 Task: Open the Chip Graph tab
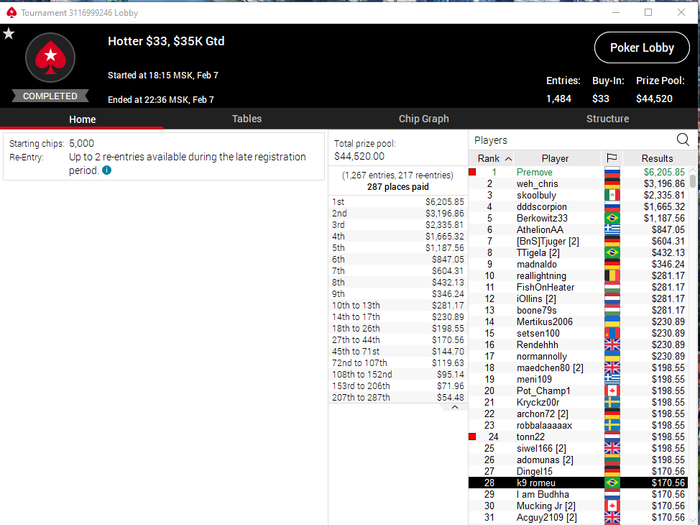[x=424, y=119]
